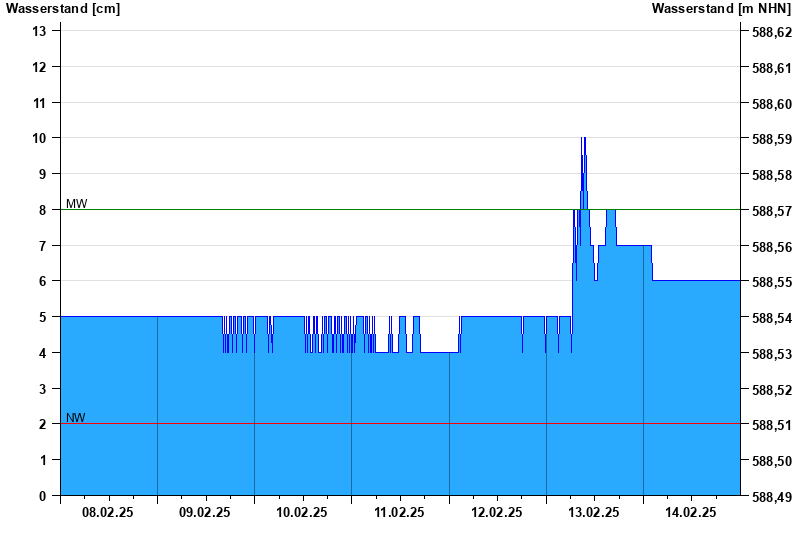Select the NW low water level label
The width and height of the screenshot is (800, 550).
pyautogui.click(x=76, y=418)
